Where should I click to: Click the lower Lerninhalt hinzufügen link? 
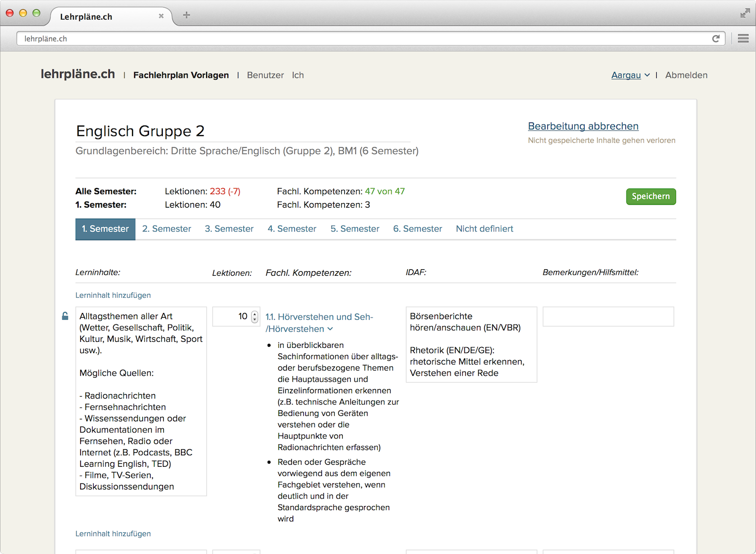pos(113,534)
